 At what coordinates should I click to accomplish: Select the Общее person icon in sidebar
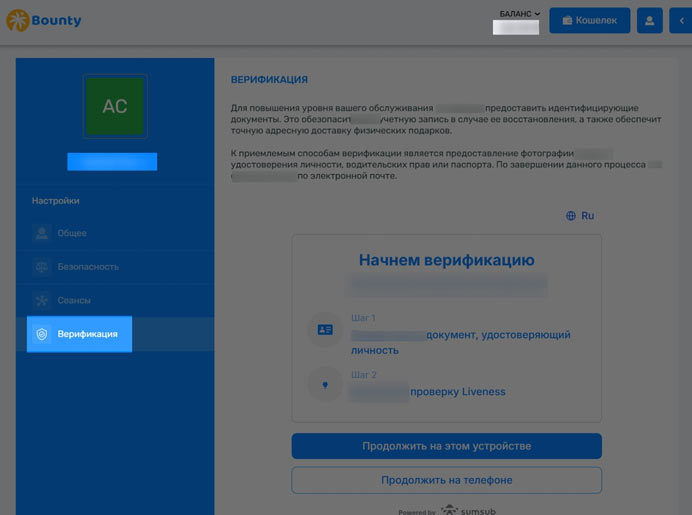point(41,233)
